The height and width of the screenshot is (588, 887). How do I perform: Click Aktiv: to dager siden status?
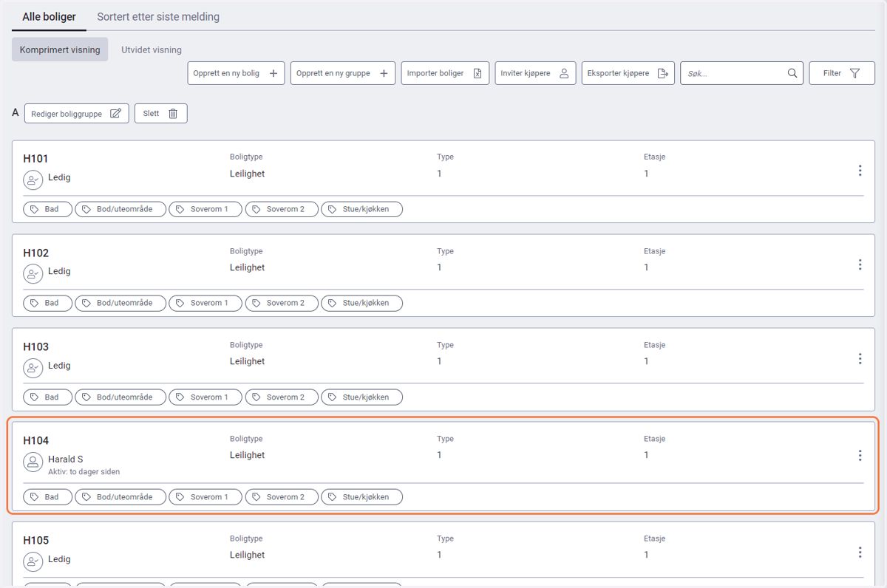click(x=84, y=471)
